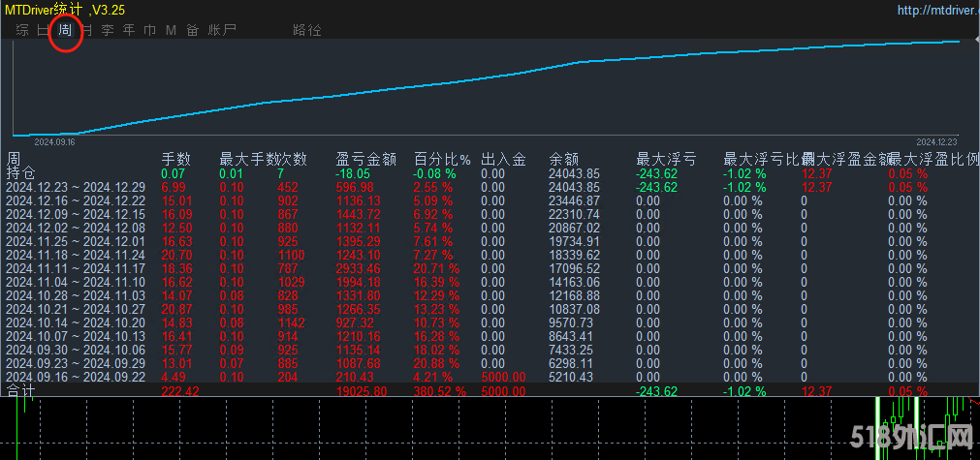980x460 pixels.
Task: Click the balance value 22310.74
Action: click(x=575, y=214)
